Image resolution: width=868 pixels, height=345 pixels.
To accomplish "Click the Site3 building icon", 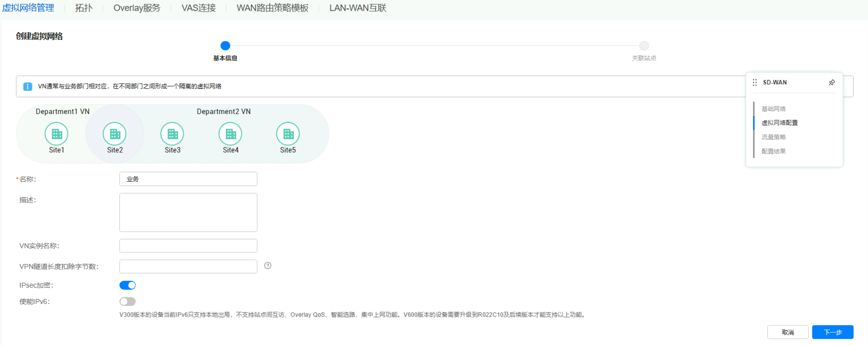I will pos(172,134).
